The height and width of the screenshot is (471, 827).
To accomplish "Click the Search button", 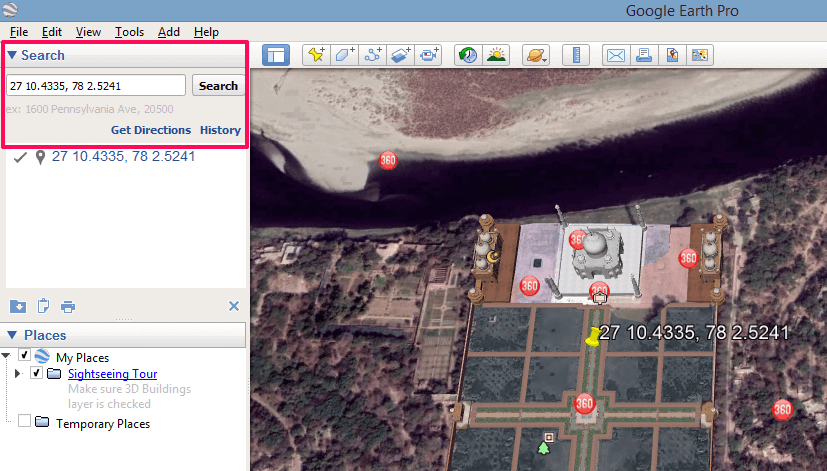I will click(x=218, y=85).
